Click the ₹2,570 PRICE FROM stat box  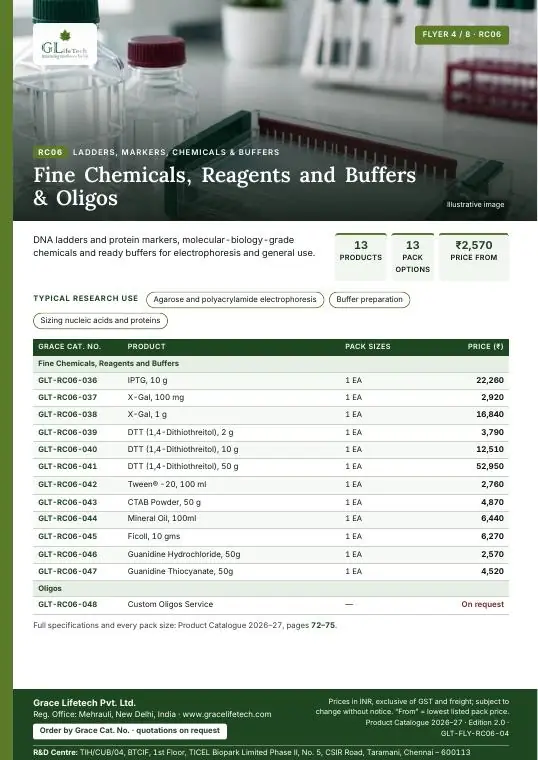pos(474,256)
